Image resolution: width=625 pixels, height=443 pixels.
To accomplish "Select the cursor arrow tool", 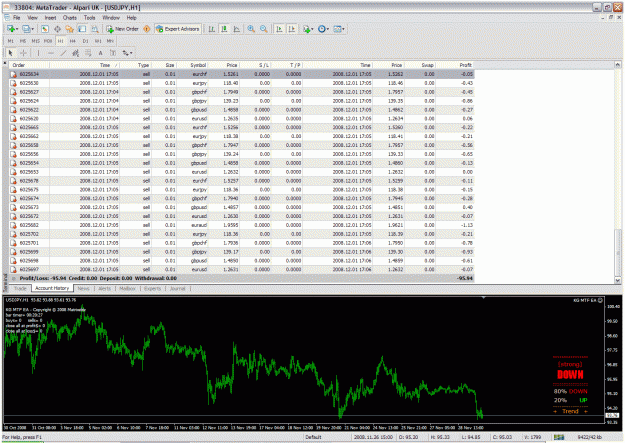I will coord(10,53).
